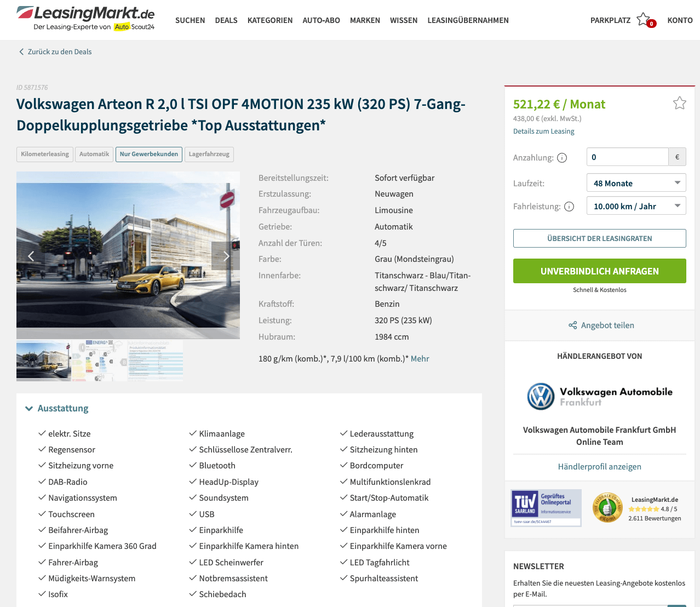
Task: Open the SUCHEN menu
Action: pos(190,20)
